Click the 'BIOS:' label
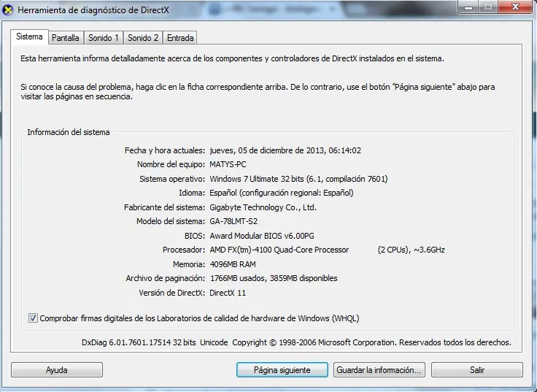The image size is (537, 392). click(195, 236)
